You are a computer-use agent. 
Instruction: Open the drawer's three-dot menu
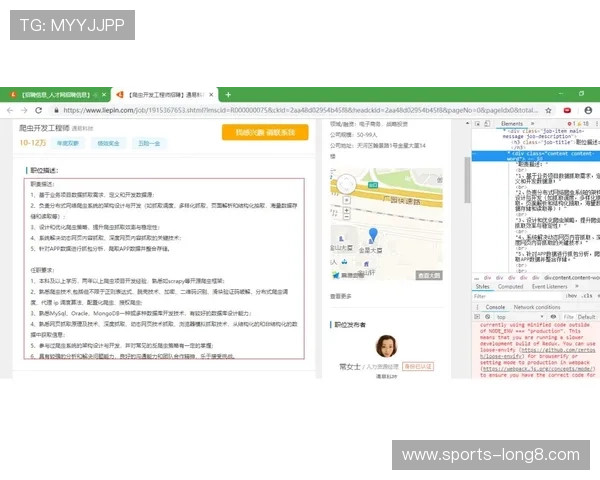click(477, 307)
